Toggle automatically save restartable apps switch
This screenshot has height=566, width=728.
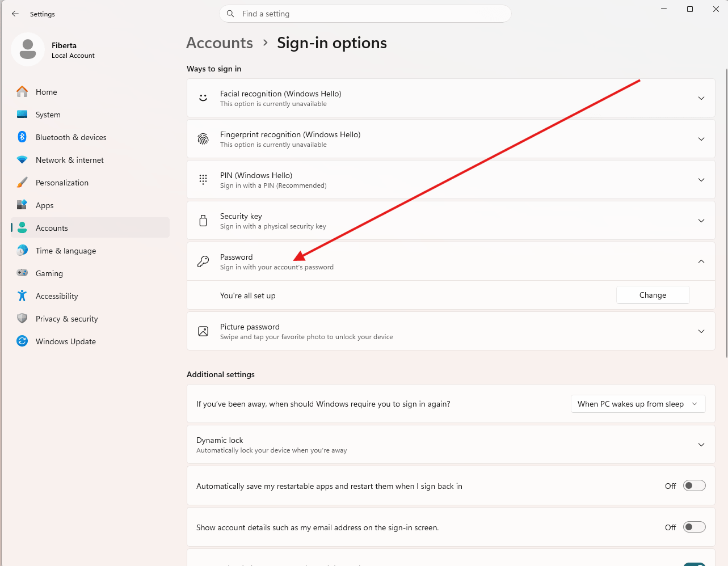(x=694, y=485)
